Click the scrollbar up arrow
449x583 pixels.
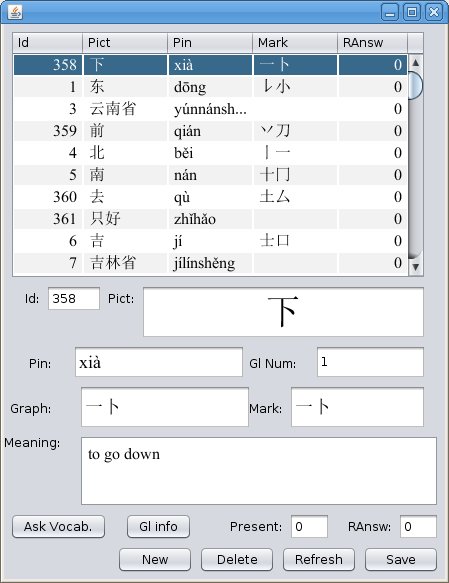[x=416, y=62]
